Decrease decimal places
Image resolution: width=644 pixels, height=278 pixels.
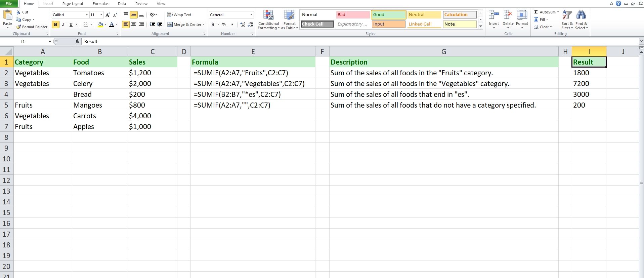[x=250, y=25]
